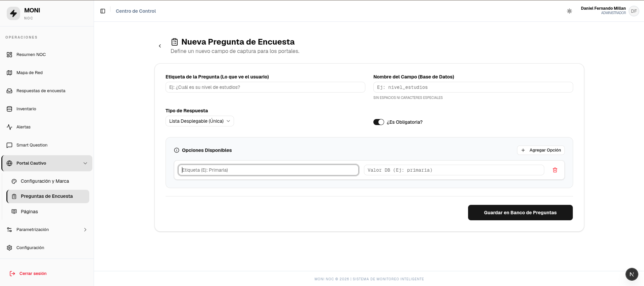Open Resumen NOC in the sidebar

[x=47, y=55]
